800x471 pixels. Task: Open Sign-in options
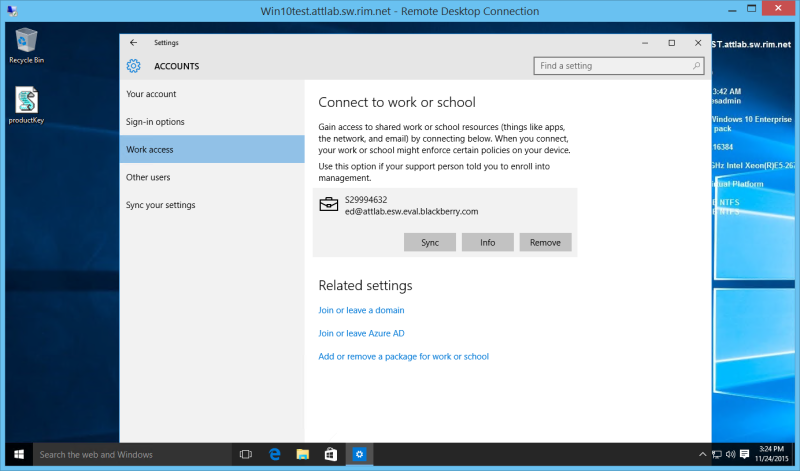(212, 121)
